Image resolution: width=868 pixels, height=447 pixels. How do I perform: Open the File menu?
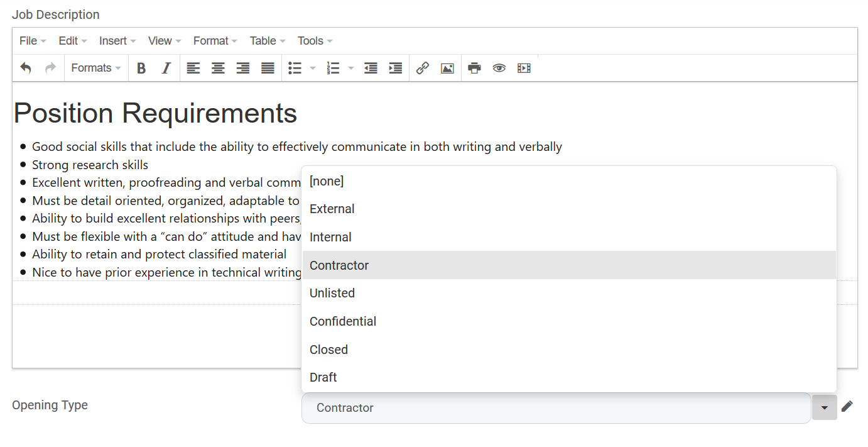pos(28,40)
